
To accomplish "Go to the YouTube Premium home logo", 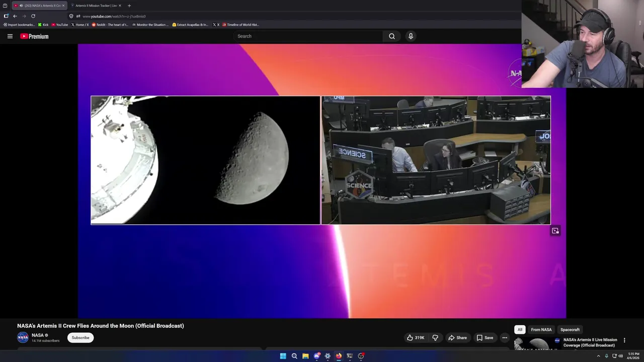I will 34,36.
